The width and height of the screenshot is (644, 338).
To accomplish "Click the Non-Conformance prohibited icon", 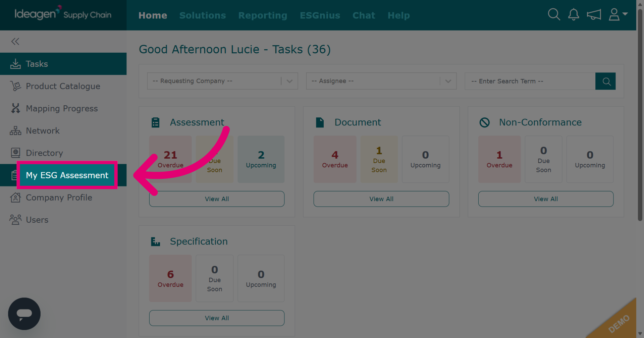I will [x=484, y=122].
